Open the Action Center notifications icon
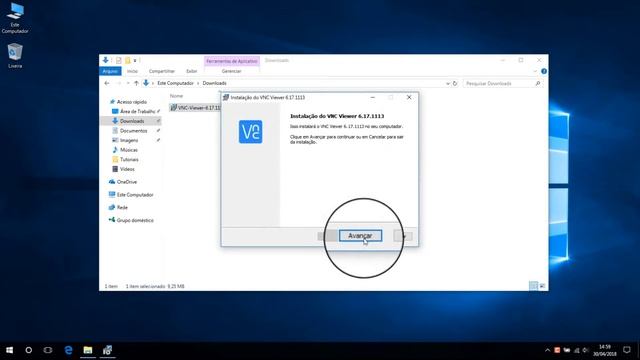 627,350
